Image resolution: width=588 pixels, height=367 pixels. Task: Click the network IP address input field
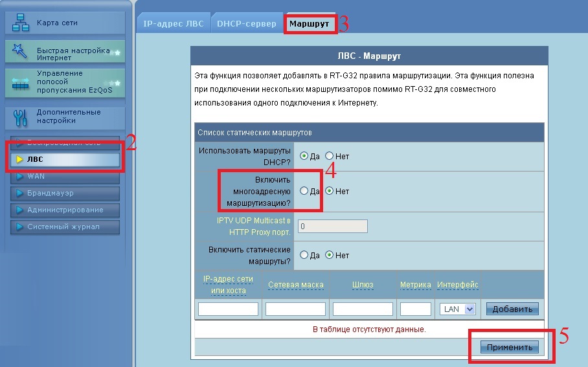(228, 309)
